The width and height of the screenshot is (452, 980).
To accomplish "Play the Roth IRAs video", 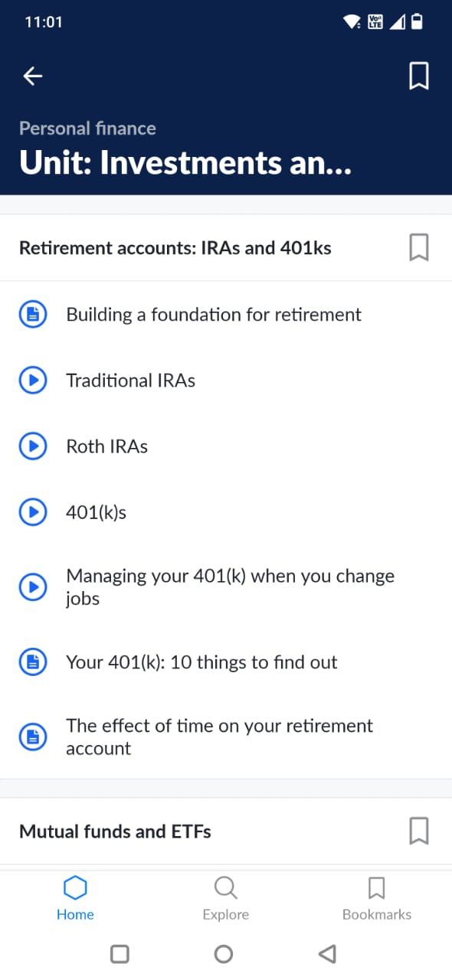I will click(32, 446).
